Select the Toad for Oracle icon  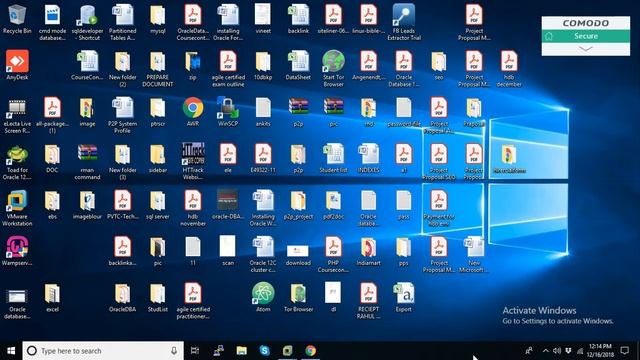17,162
